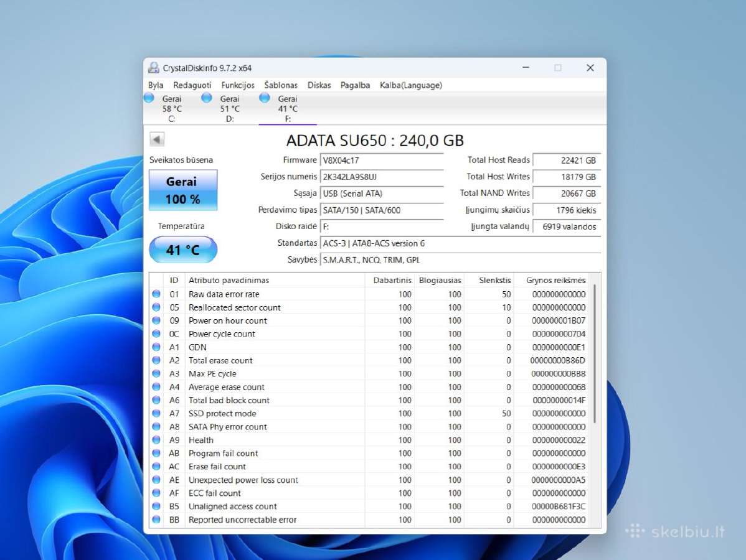The image size is (746, 560).
Task: Click the Slenkstis column header
Action: tap(489, 281)
